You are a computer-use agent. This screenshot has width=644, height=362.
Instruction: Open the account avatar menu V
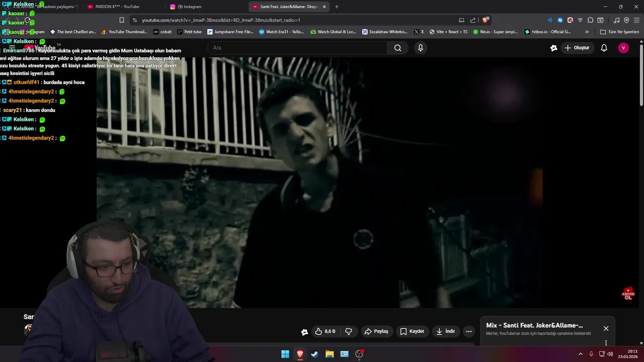[623, 48]
